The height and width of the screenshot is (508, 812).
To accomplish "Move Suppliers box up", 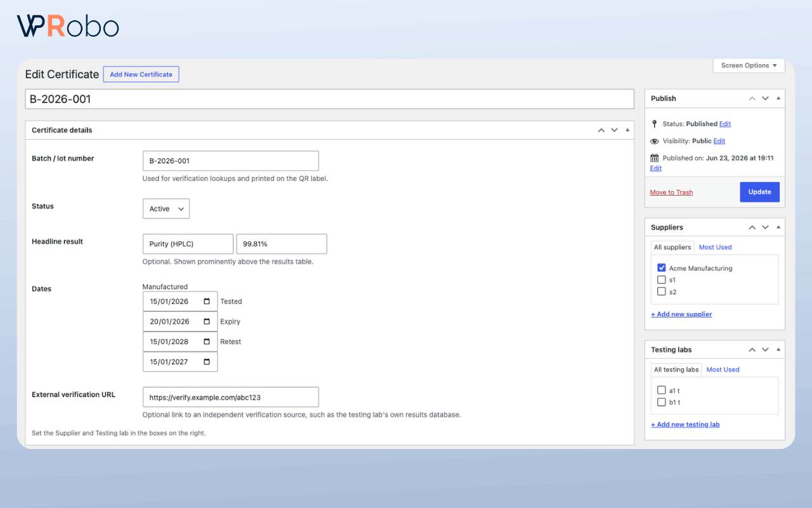I will coord(752,227).
